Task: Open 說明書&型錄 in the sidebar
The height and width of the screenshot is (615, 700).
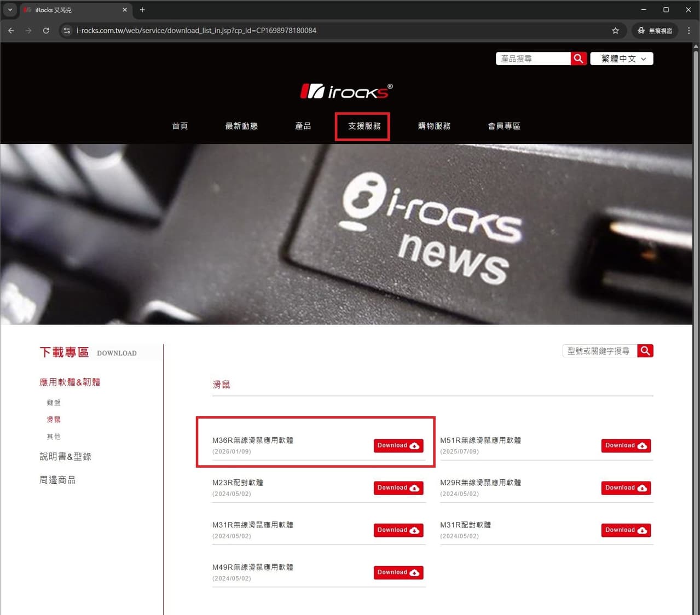Action: coord(66,456)
